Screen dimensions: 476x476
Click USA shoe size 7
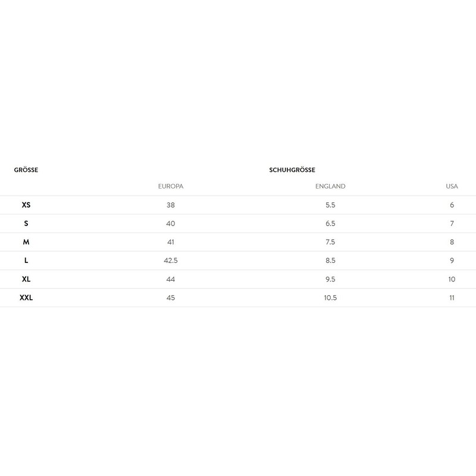tap(452, 224)
